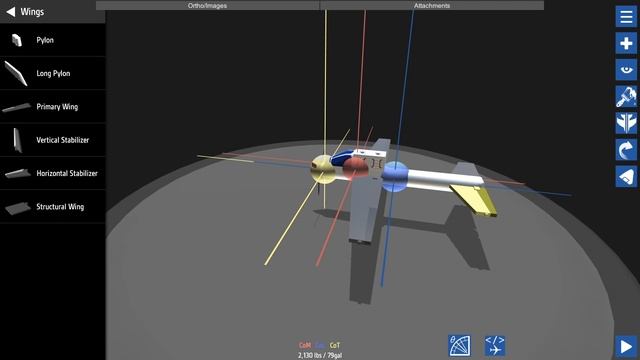Click the weight and fuel readout
This screenshot has width=640, height=360.
(x=320, y=356)
